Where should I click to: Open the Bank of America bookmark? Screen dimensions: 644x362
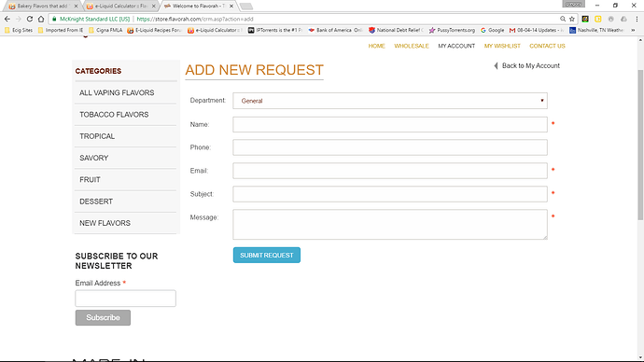(x=336, y=30)
